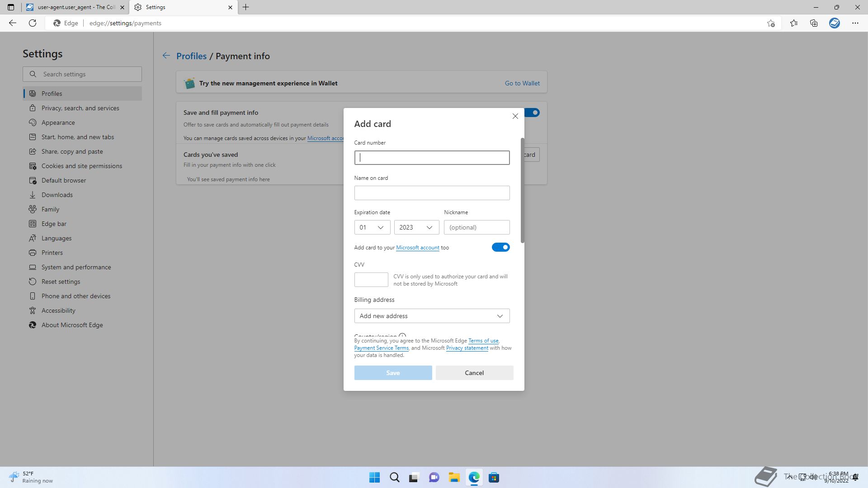The height and width of the screenshot is (488, 868).
Task: Click Go to Wallet link
Action: (522, 83)
